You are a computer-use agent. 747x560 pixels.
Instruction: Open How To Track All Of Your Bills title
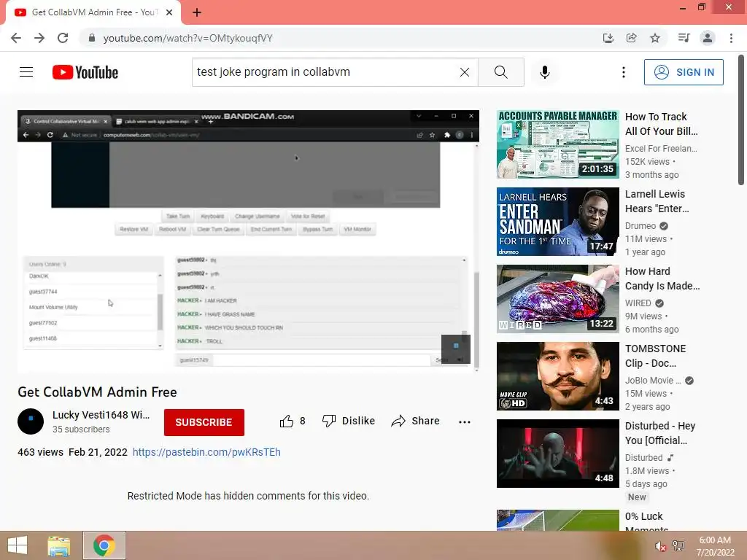[x=661, y=124]
